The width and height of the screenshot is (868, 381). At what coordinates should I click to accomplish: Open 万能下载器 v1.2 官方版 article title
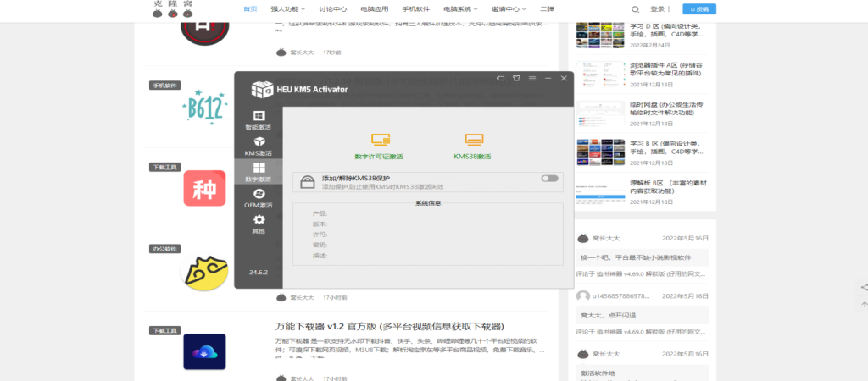[390, 326]
